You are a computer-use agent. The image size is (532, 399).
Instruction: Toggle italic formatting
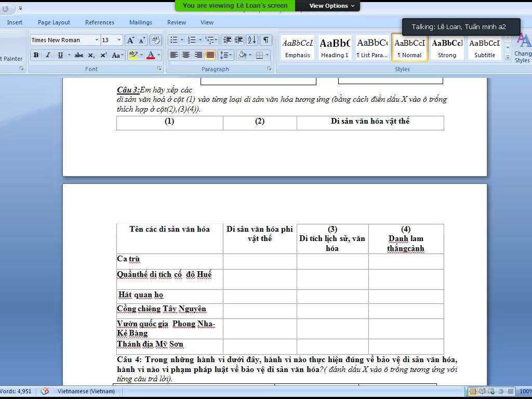pos(48,55)
